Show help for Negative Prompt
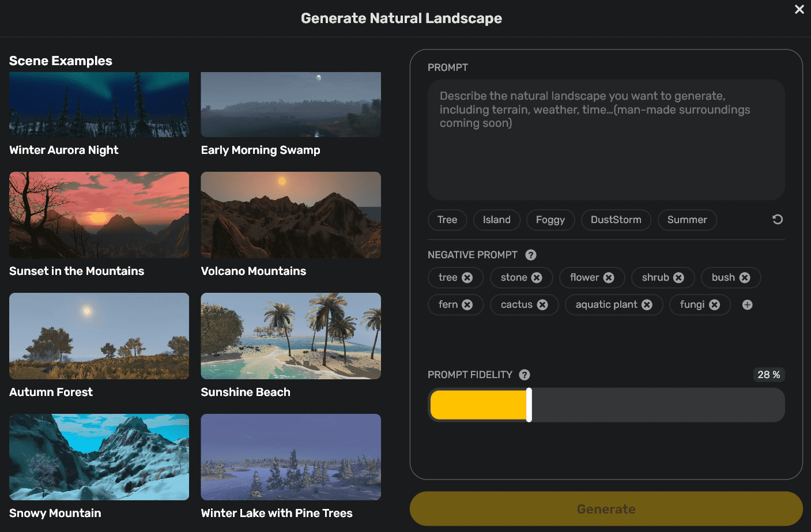The image size is (811, 532). pyautogui.click(x=531, y=255)
